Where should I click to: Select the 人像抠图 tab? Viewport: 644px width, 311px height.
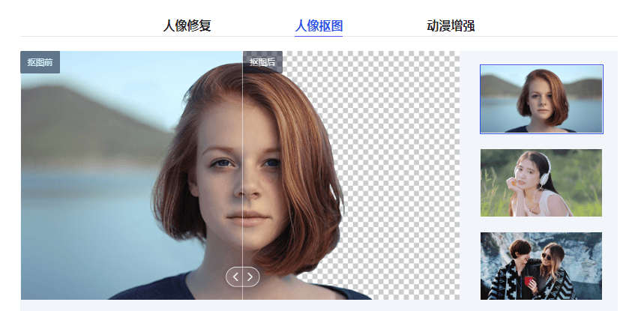319,26
